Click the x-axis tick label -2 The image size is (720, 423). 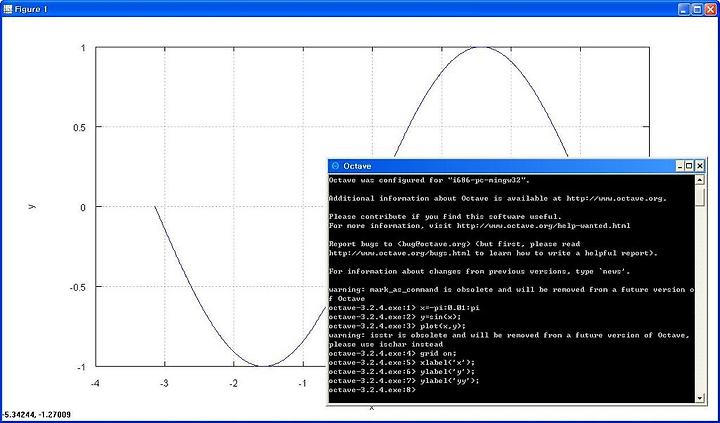[234, 384]
